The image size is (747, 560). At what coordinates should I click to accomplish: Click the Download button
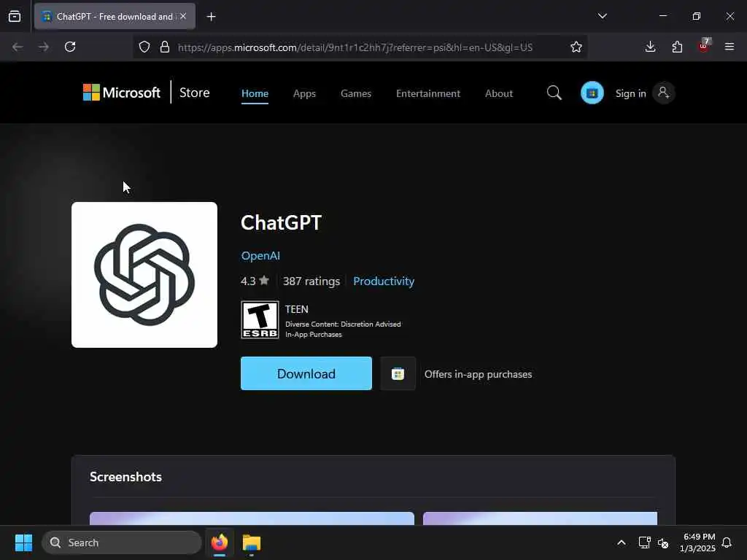[x=306, y=373]
